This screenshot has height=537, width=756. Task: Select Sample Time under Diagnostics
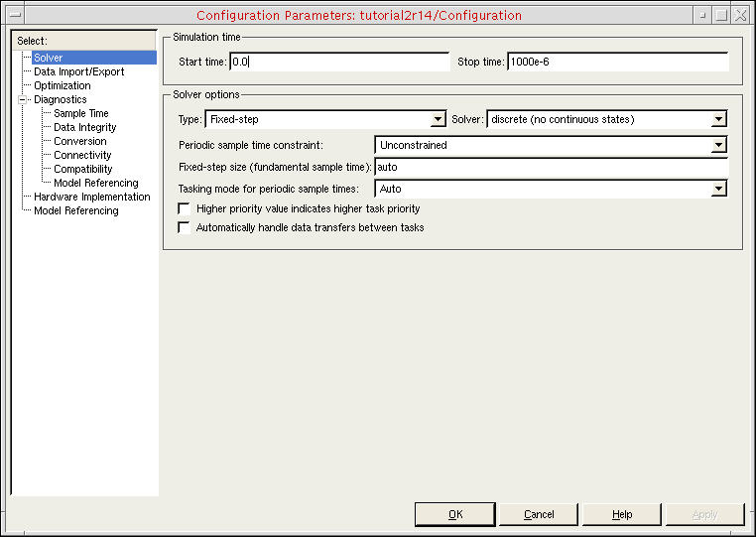(80, 113)
